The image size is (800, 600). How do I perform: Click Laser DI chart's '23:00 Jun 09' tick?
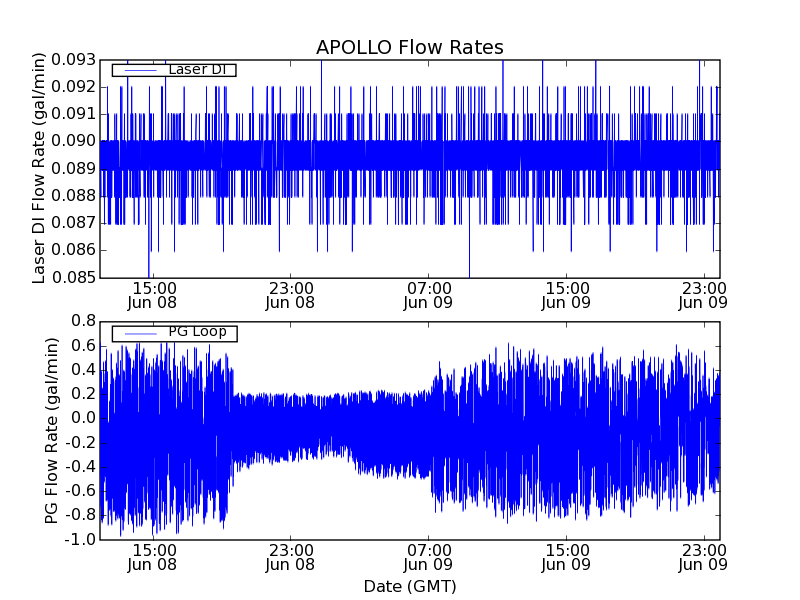point(703,296)
